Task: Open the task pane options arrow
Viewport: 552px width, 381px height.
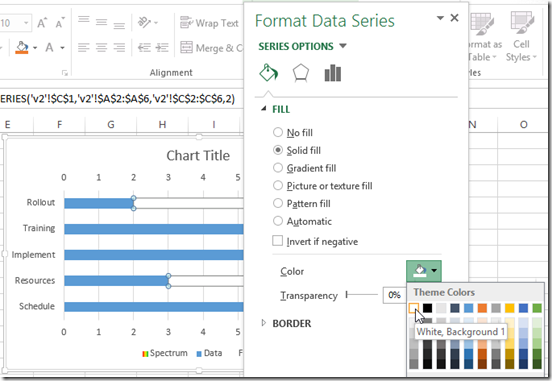Action: tap(440, 18)
